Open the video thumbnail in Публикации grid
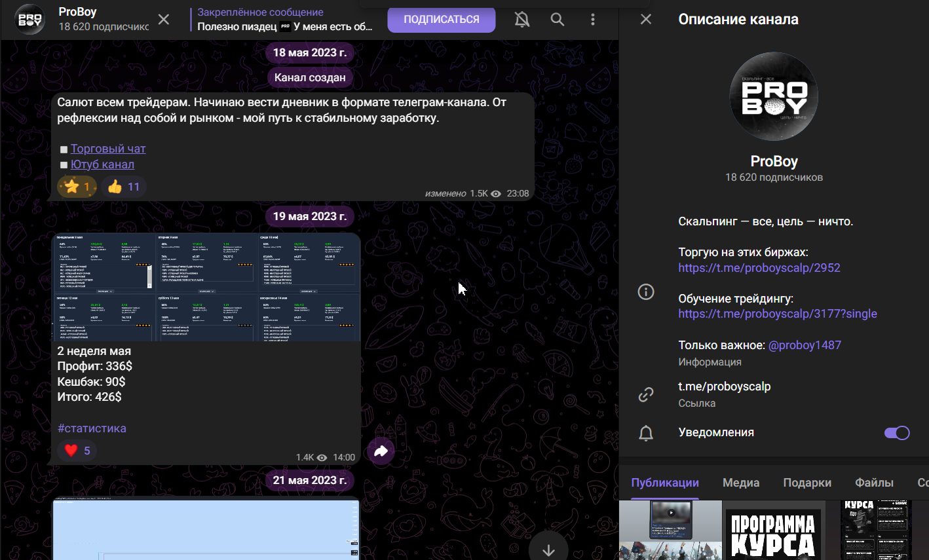 click(x=670, y=531)
